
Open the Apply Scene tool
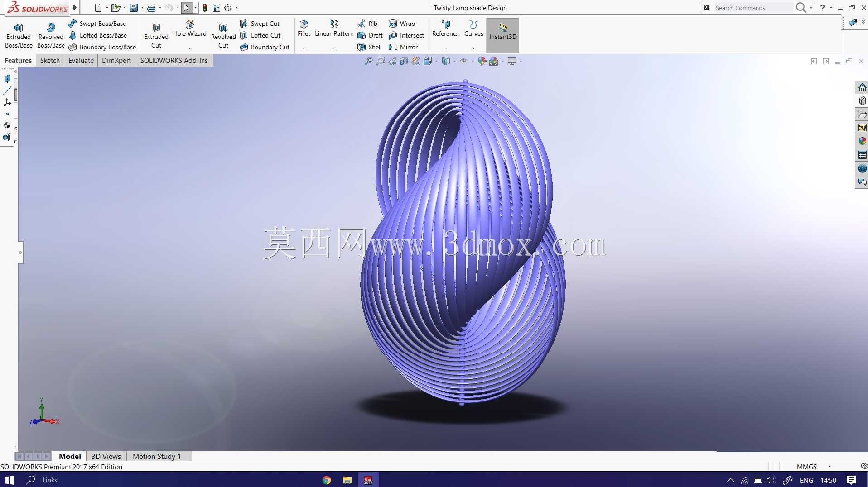click(x=493, y=61)
